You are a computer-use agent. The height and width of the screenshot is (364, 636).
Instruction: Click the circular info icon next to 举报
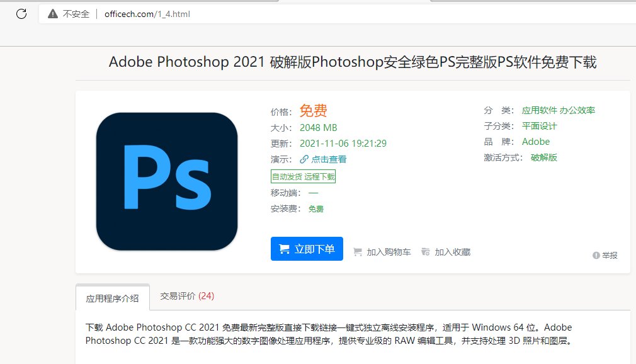click(x=596, y=255)
